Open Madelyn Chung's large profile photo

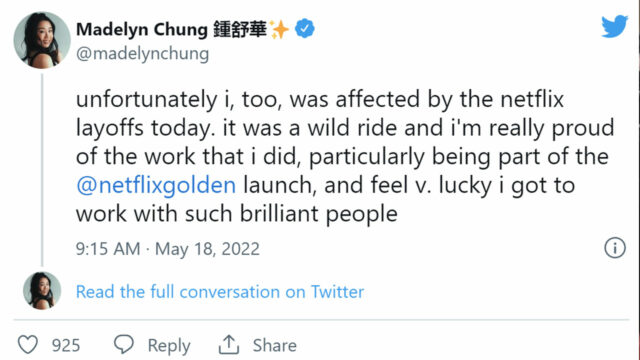[x=42, y=40]
